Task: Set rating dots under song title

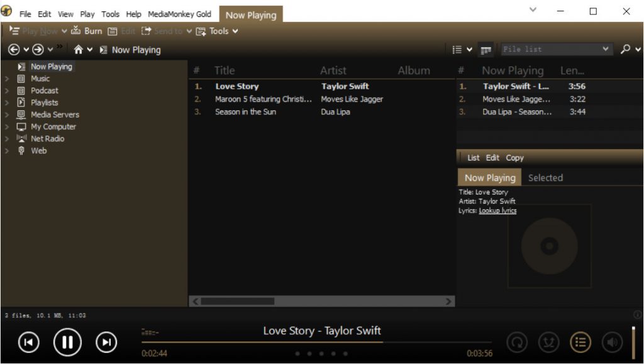Action: pyautogui.click(x=321, y=354)
